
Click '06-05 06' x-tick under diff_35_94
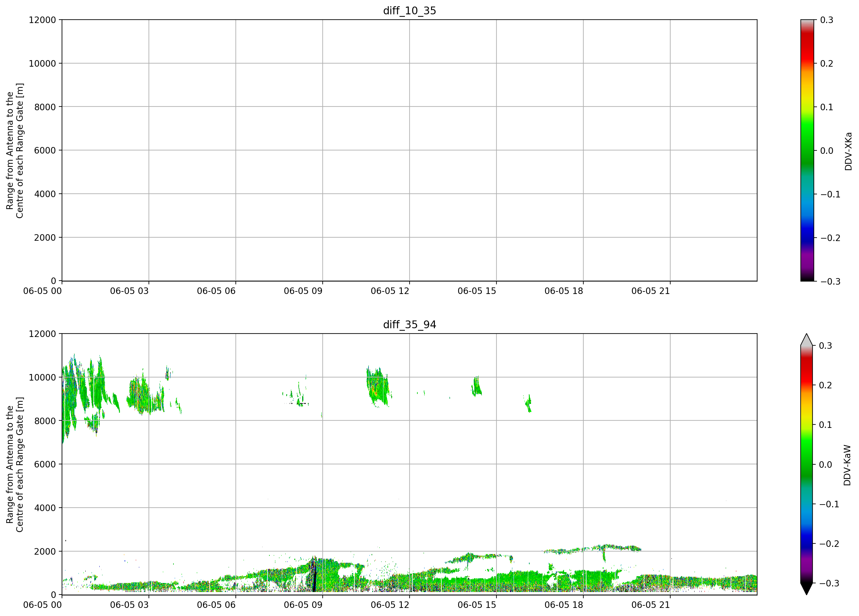[216, 605]
